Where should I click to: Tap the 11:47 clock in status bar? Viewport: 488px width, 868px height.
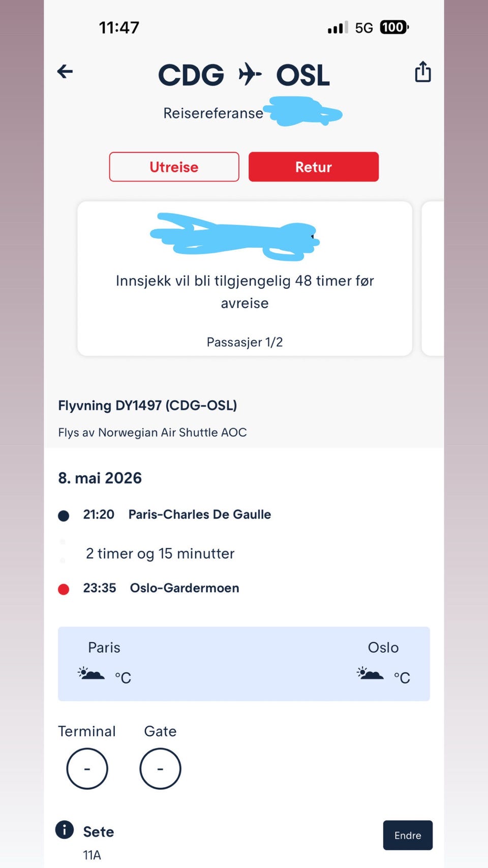119,27
